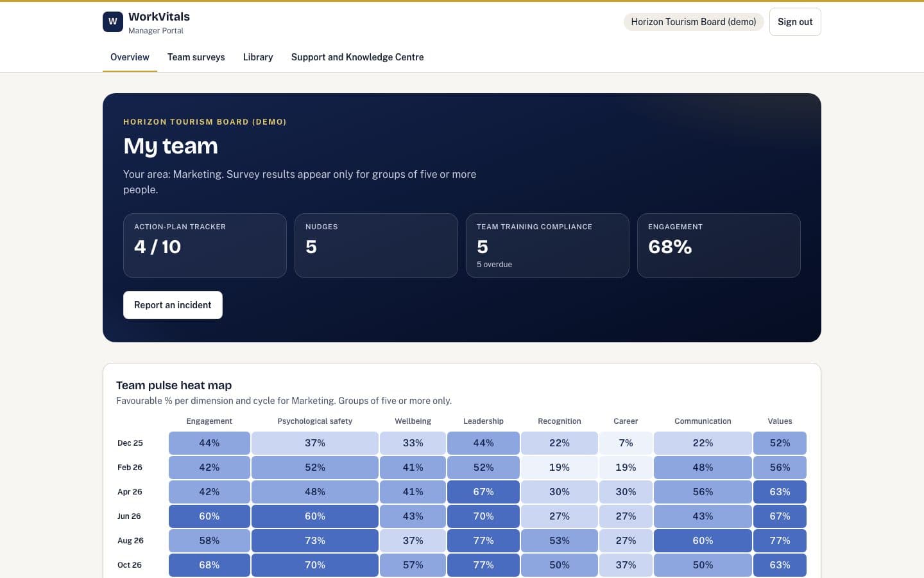
Task: Select the Feb 26 row label
Action: [x=130, y=468]
